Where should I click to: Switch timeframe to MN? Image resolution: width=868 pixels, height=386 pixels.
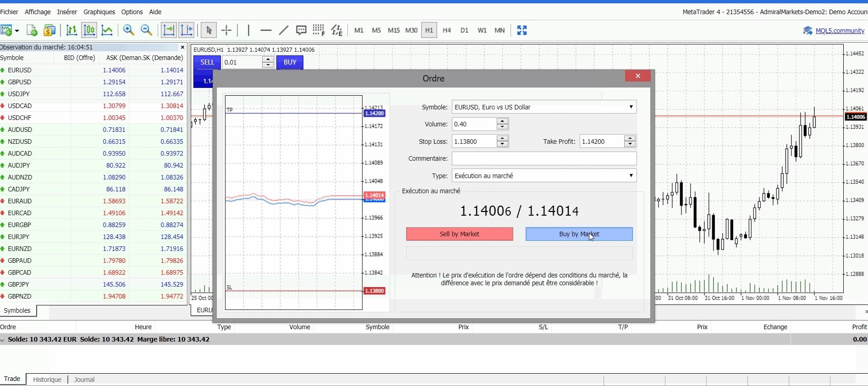pos(500,31)
